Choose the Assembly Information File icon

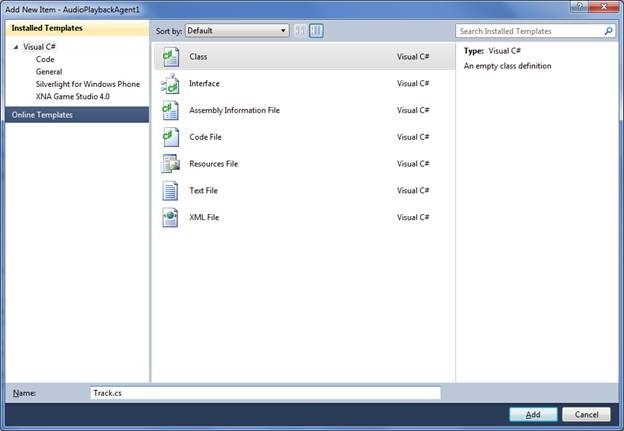click(170, 110)
